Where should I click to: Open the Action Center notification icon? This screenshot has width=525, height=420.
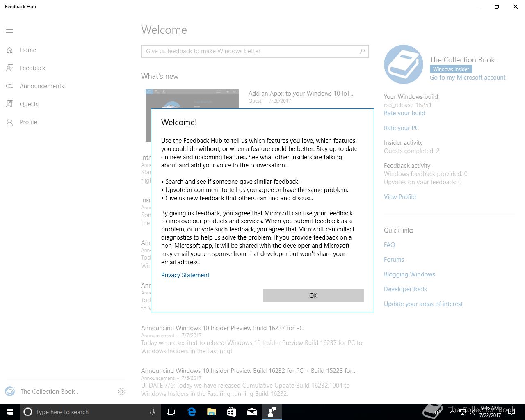[511, 412]
